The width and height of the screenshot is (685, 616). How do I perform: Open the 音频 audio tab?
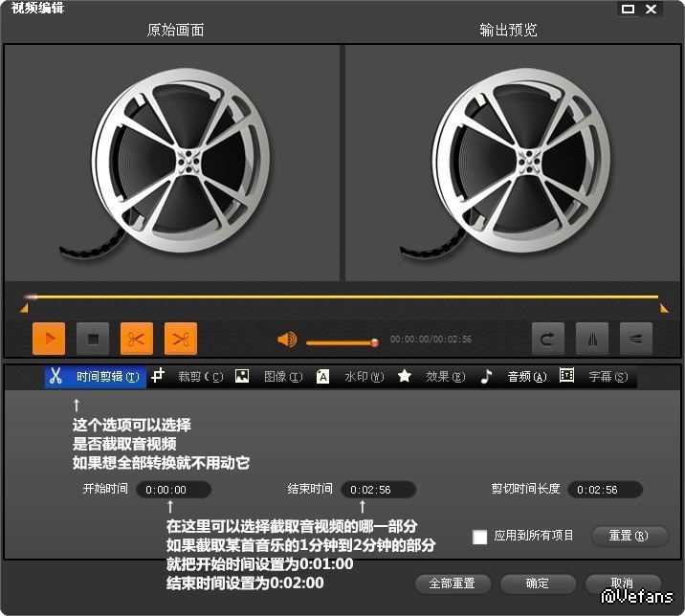coord(514,377)
